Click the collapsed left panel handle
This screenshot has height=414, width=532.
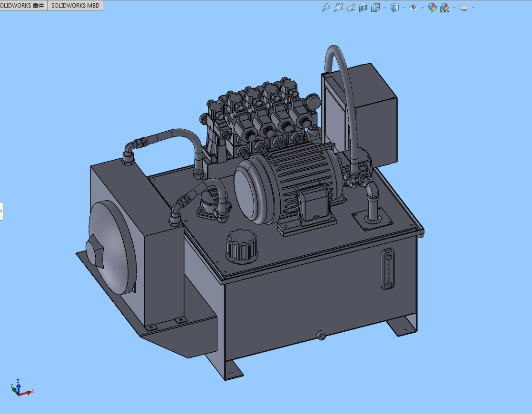pos(1,211)
